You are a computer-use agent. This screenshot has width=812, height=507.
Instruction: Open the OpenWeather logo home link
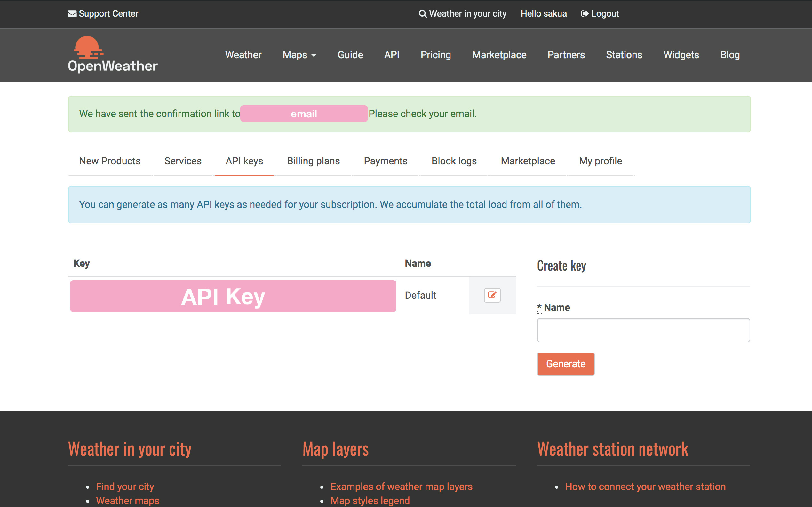113,54
